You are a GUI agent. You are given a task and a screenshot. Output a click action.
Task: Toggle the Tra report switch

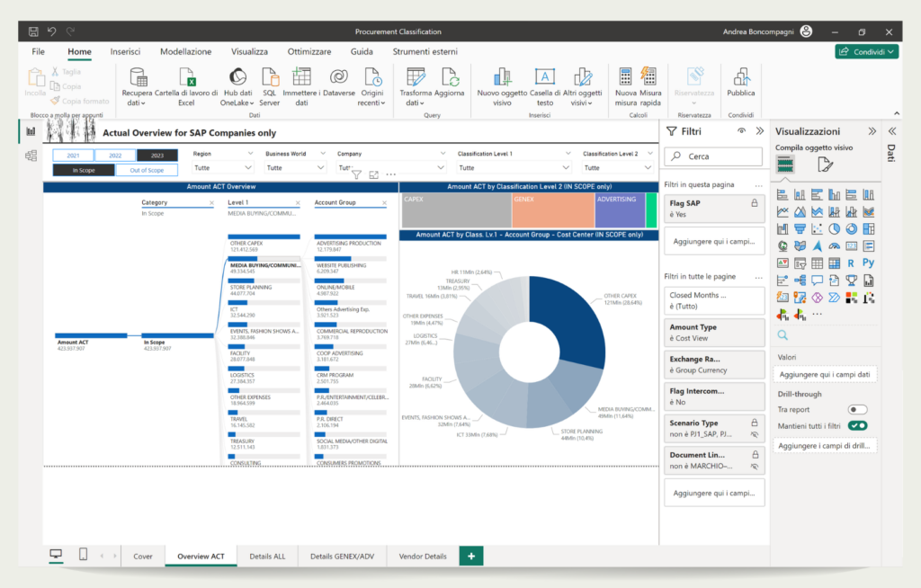pos(857,409)
